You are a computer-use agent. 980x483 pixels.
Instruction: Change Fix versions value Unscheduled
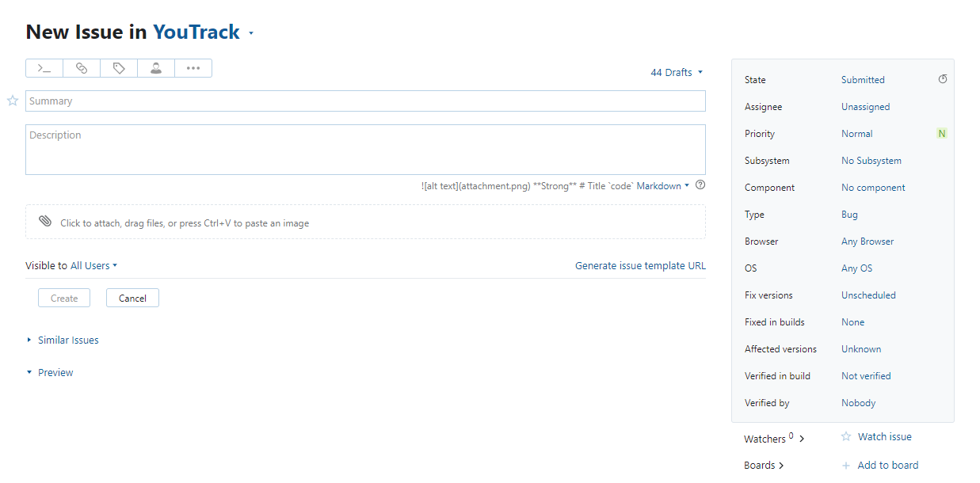pyautogui.click(x=868, y=295)
